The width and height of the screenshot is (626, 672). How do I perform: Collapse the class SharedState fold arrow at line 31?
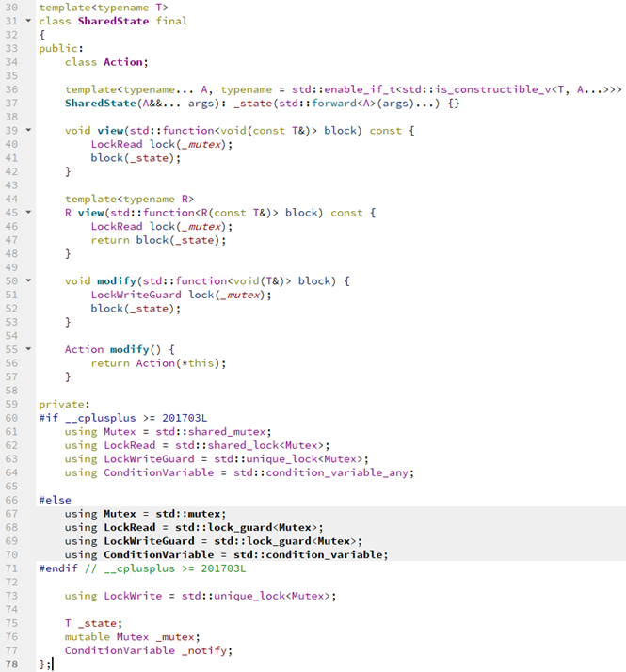(28, 20)
